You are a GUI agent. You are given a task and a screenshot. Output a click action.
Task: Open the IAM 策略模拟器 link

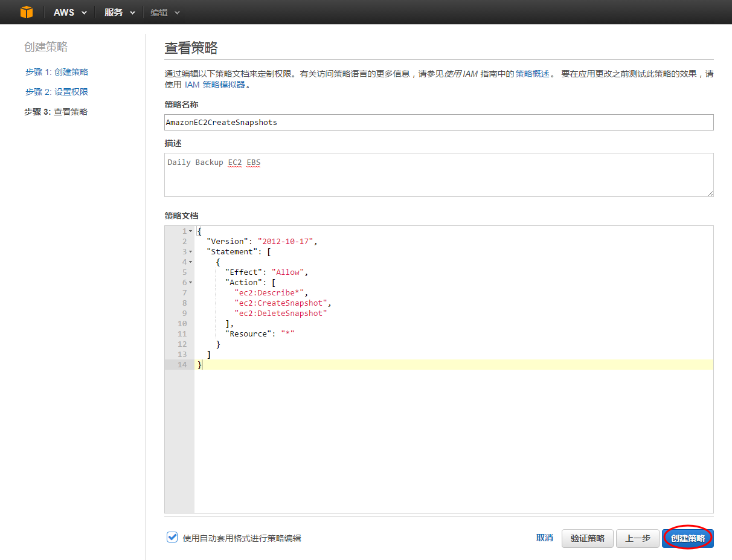point(215,85)
